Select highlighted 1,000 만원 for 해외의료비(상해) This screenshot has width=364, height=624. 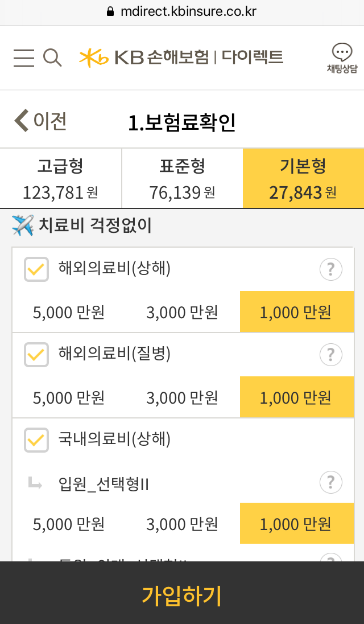pyautogui.click(x=296, y=313)
